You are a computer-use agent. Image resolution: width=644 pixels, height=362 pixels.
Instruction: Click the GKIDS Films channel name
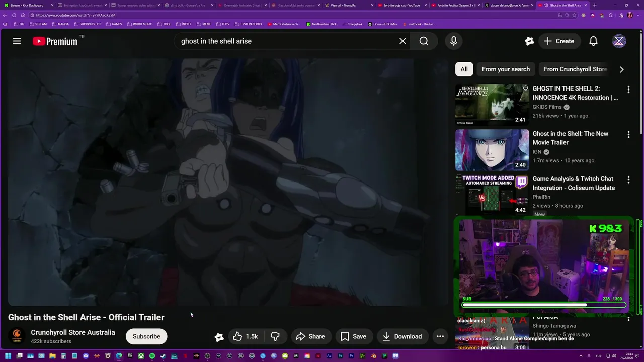[547, 107]
